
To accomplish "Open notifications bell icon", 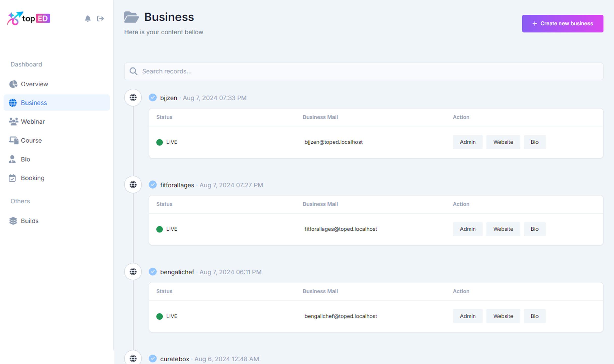I will click(x=88, y=19).
